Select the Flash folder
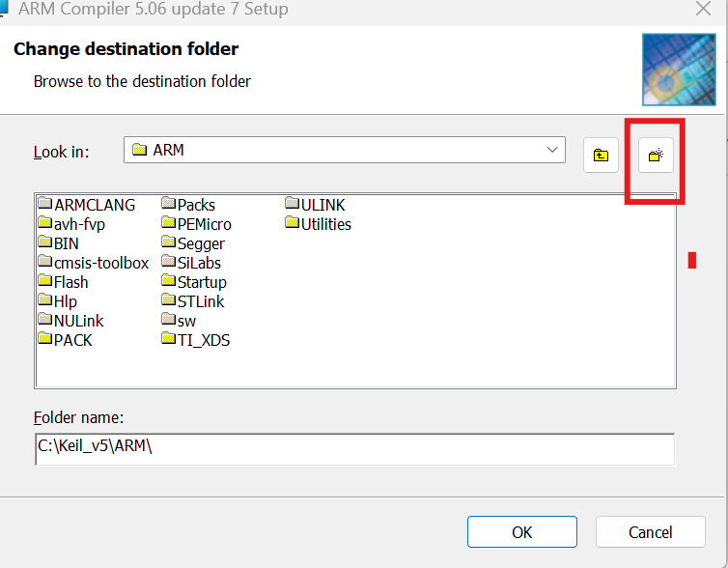The image size is (728, 568). 64,282
